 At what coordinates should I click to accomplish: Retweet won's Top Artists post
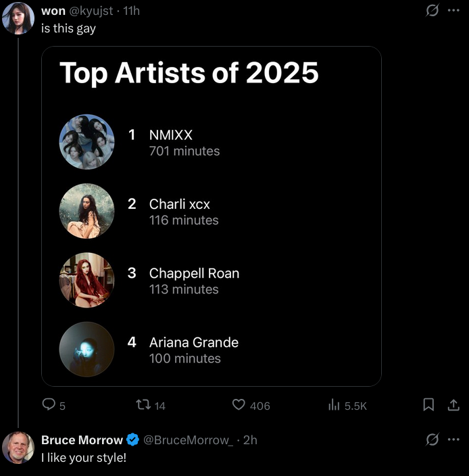143,405
